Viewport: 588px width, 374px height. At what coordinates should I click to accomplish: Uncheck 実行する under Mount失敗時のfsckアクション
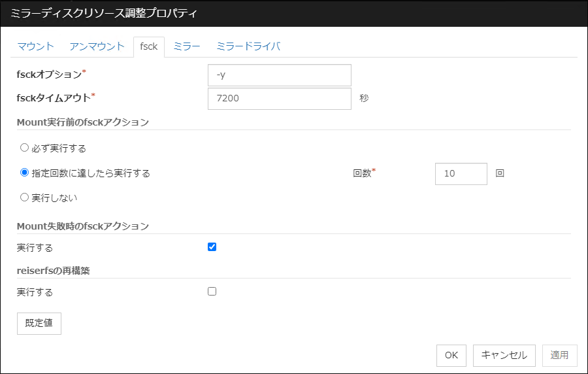coord(212,247)
